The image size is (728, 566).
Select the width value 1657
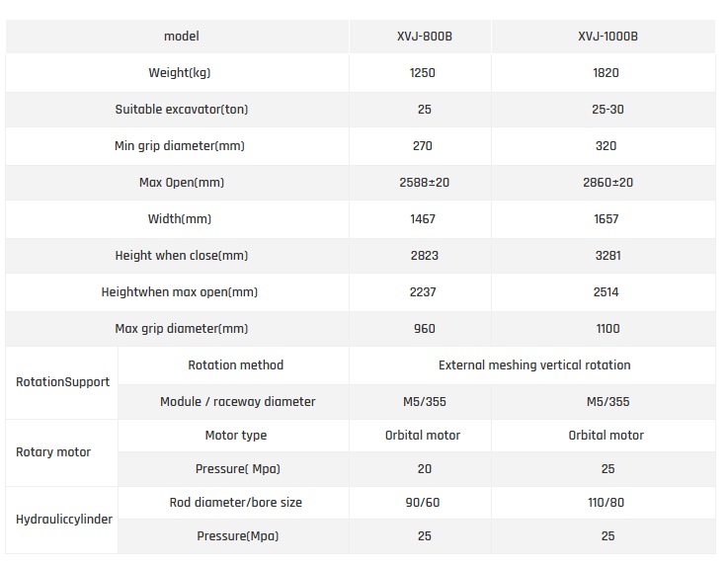607,219
